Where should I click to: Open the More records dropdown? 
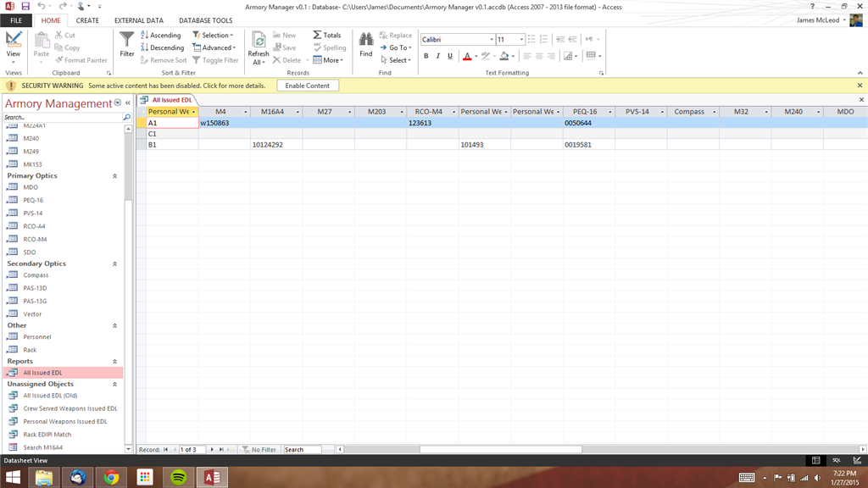pyautogui.click(x=328, y=60)
